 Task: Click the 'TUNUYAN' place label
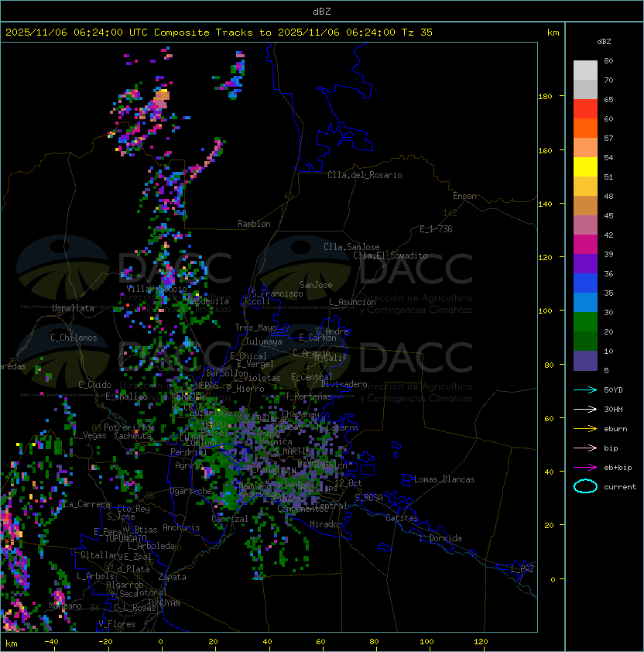click(164, 603)
